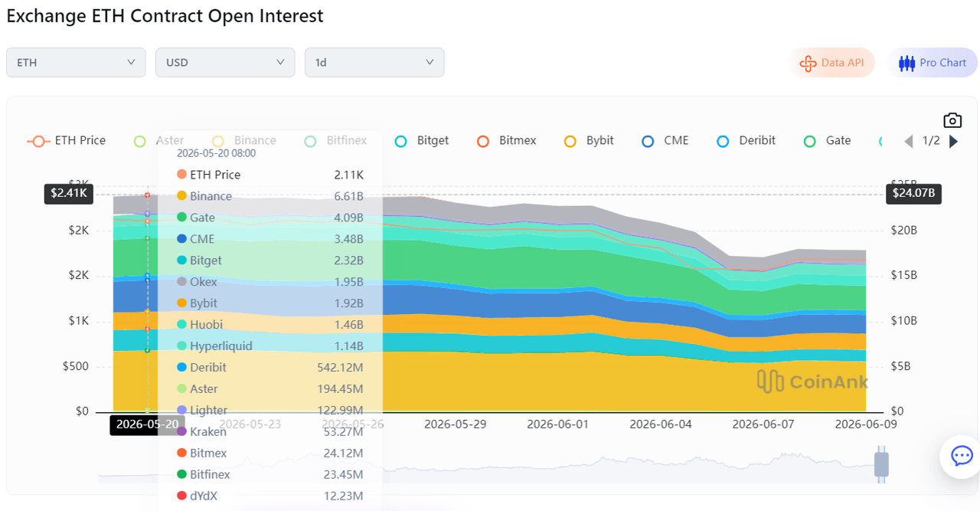Viewport: 980px width, 511px height.
Task: Open the USD currency dropdown
Action: click(x=225, y=62)
